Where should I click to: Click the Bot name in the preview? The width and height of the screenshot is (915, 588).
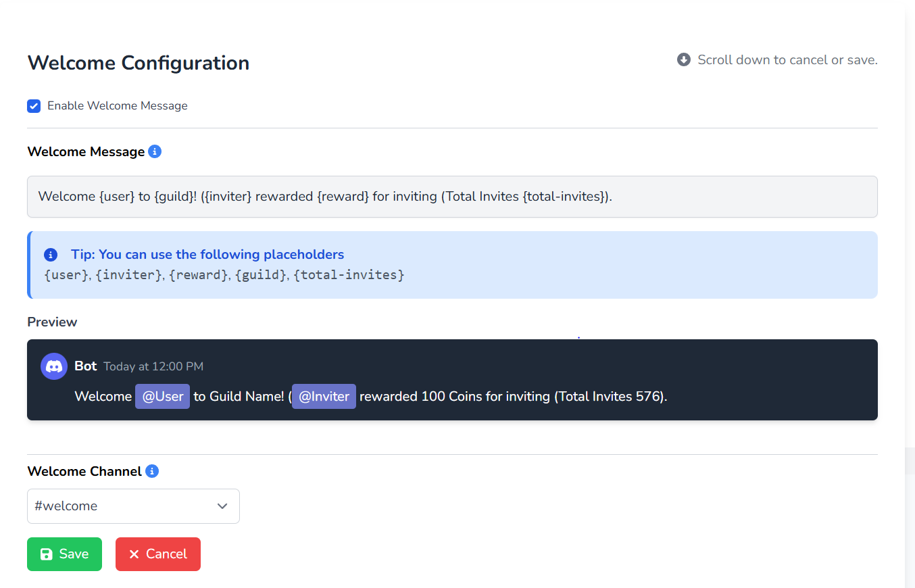[86, 366]
